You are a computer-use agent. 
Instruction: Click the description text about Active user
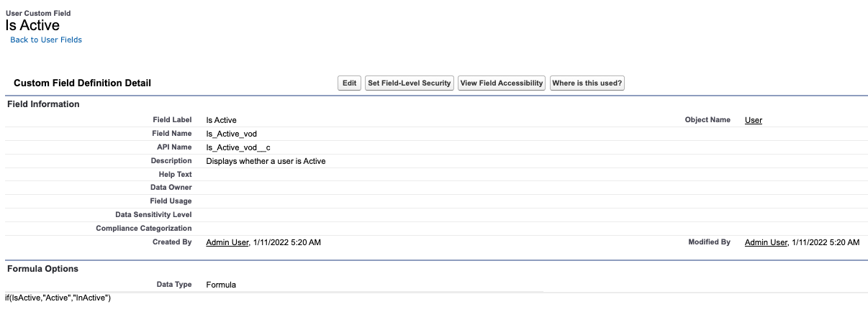266,161
